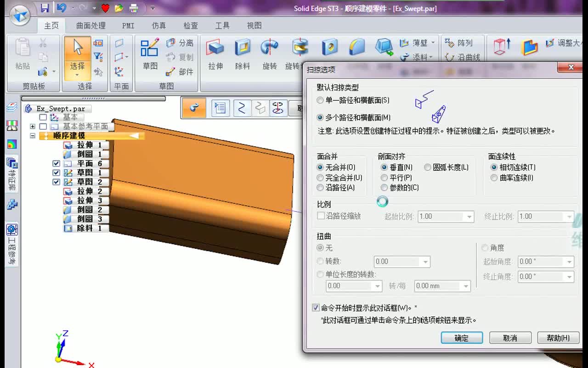Open the 工程参考 panel on the left sidebar
The width and height of the screenshot is (588, 368).
[x=11, y=244]
